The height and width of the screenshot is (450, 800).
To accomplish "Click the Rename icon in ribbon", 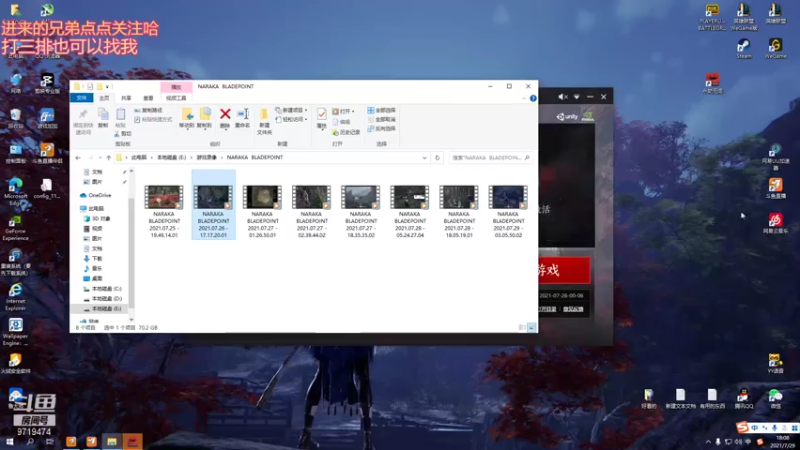I will (242, 117).
